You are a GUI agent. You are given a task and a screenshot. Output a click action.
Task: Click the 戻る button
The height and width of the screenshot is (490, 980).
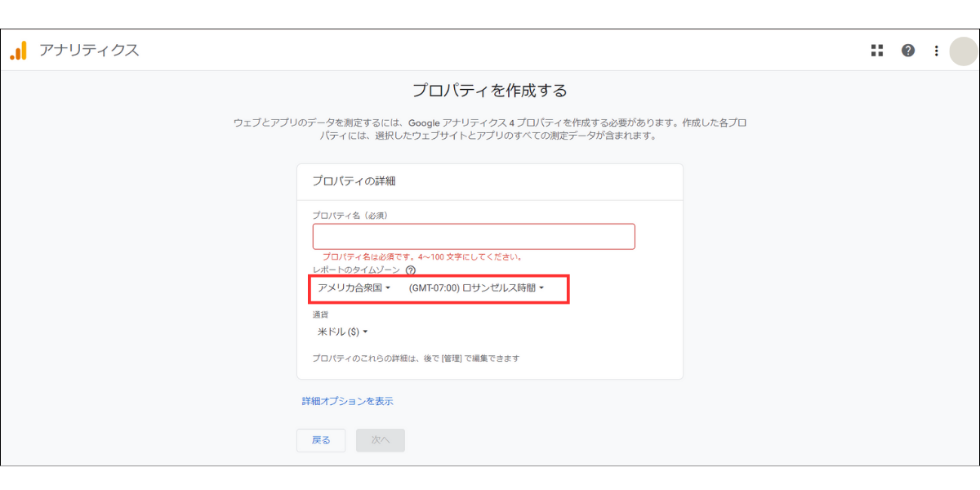pyautogui.click(x=321, y=440)
